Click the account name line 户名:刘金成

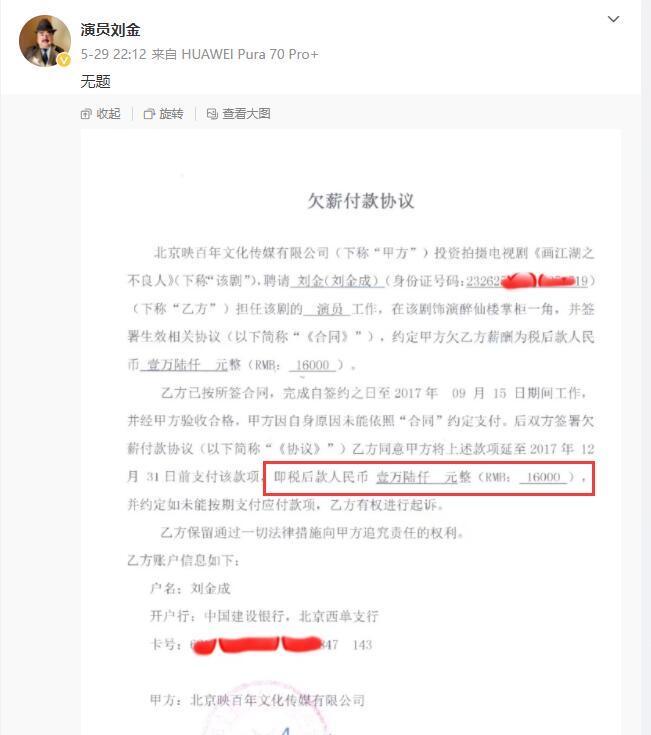point(190,588)
